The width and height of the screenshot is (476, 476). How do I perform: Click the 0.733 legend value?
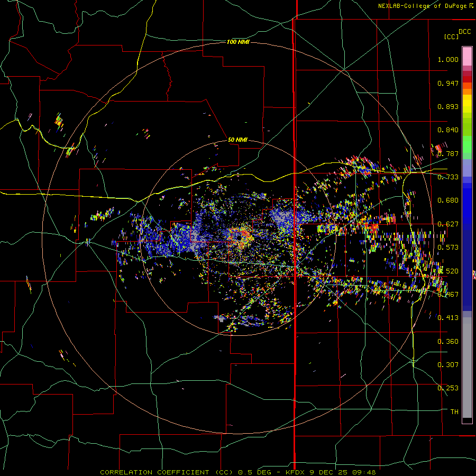click(448, 177)
